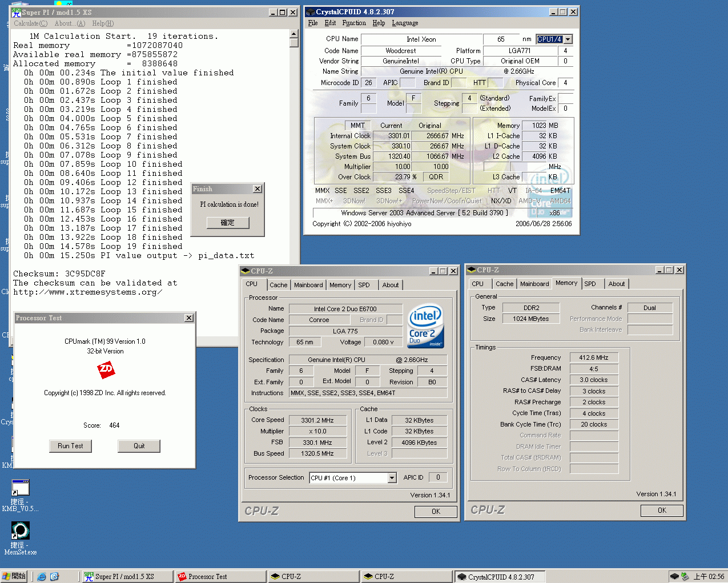Click the second quick launch icon
728x583 pixels.
tap(54, 577)
